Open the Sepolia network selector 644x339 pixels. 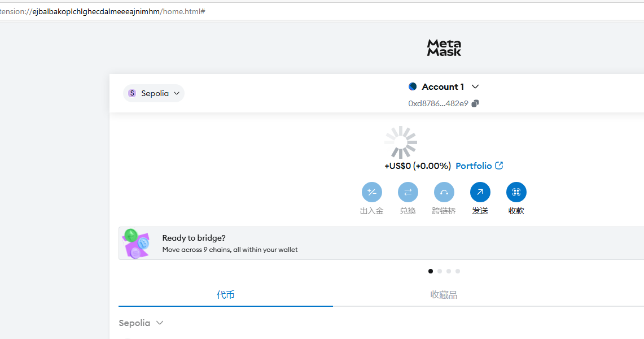[x=154, y=93]
